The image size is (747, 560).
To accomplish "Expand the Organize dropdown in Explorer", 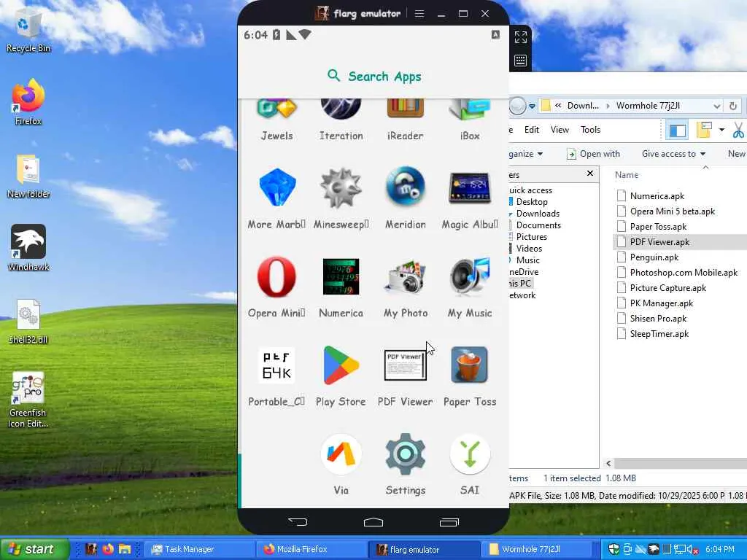I will coord(525,154).
